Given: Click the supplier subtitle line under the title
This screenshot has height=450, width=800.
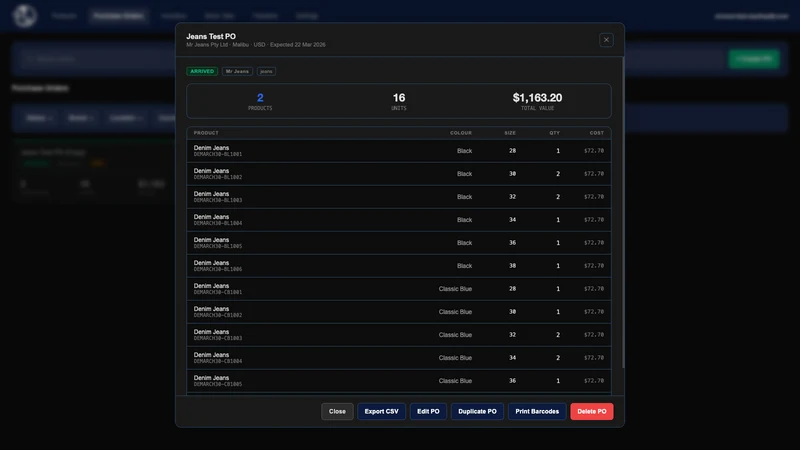Looking at the screenshot, I should click(256, 45).
